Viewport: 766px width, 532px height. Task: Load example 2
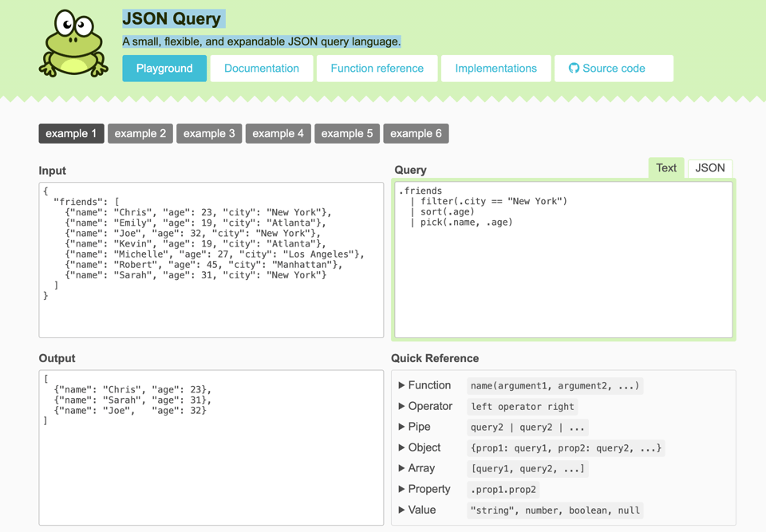[140, 133]
